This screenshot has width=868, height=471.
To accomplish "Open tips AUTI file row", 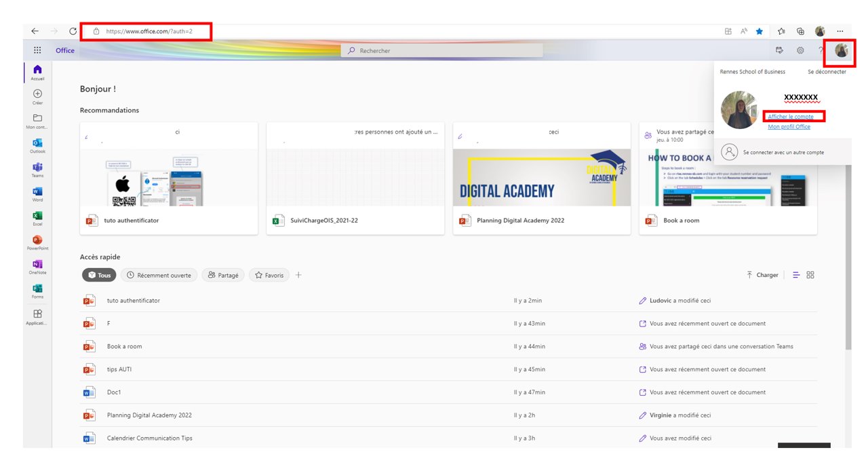I will 448,369.
